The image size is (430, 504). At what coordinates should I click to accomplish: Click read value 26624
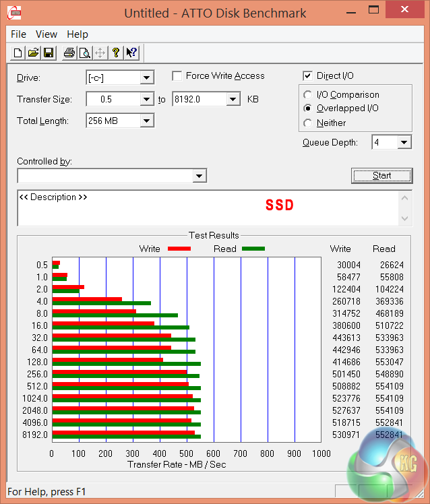click(392, 265)
